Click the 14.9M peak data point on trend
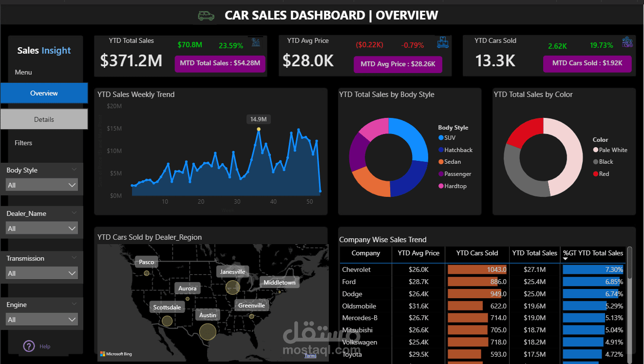Image resolution: width=644 pixels, height=364 pixels. point(259,129)
